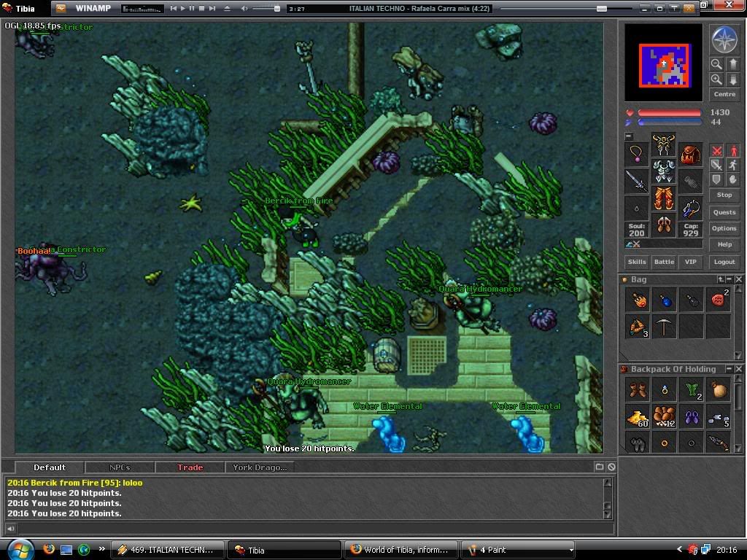Select the red ham item in Bag
The image size is (747, 560).
[719, 300]
